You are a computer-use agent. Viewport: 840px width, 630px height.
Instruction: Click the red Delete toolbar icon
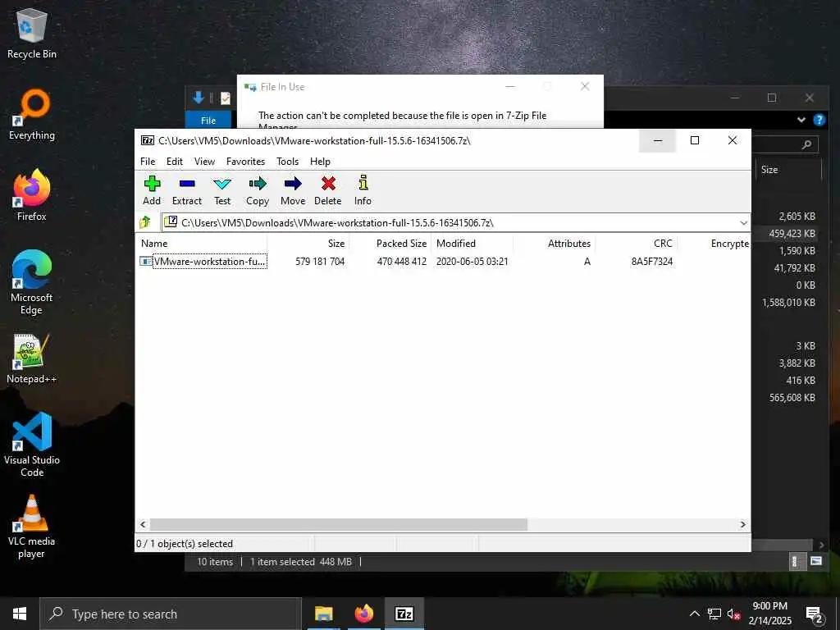[x=328, y=190]
